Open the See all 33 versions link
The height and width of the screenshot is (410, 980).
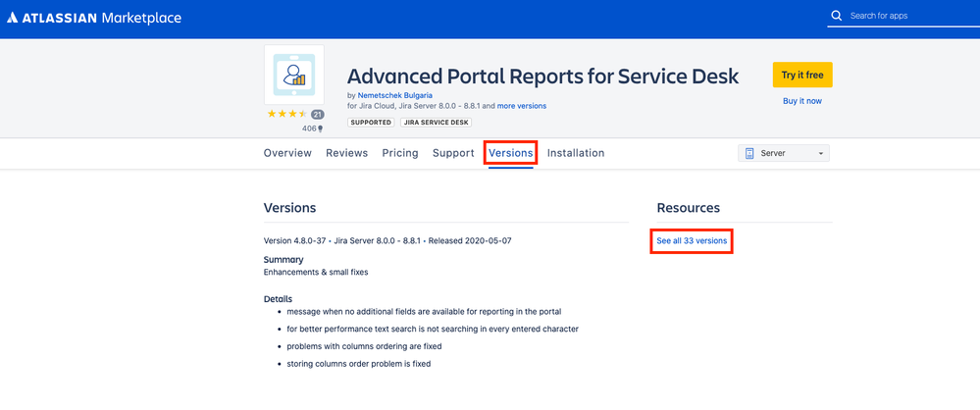[692, 240]
